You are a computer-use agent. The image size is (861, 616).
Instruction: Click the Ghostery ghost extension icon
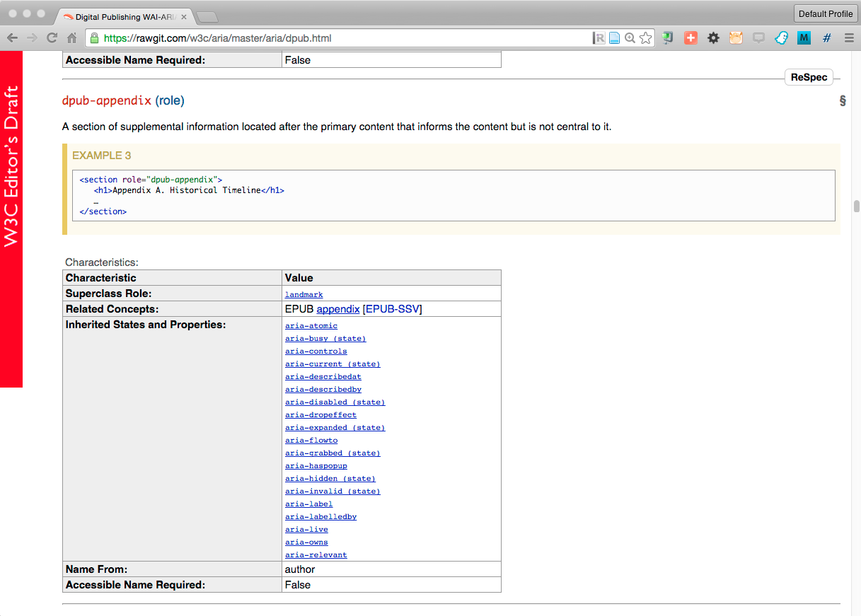(x=781, y=38)
